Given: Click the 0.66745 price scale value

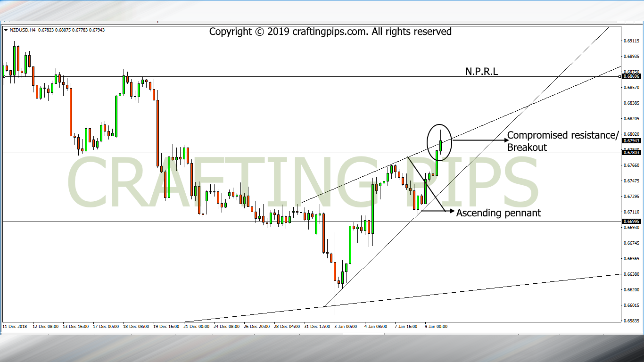Looking at the screenshot, I should [631, 243].
